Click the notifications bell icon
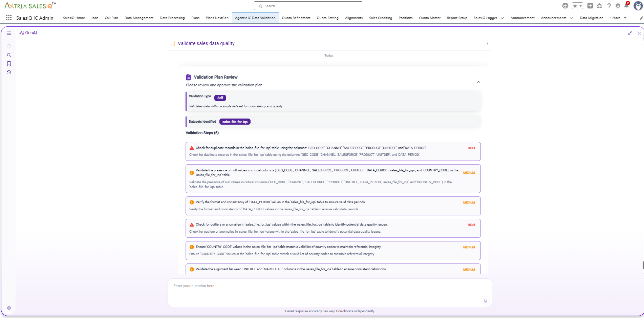Screen dimensions: 644x318 tap(626, 6)
